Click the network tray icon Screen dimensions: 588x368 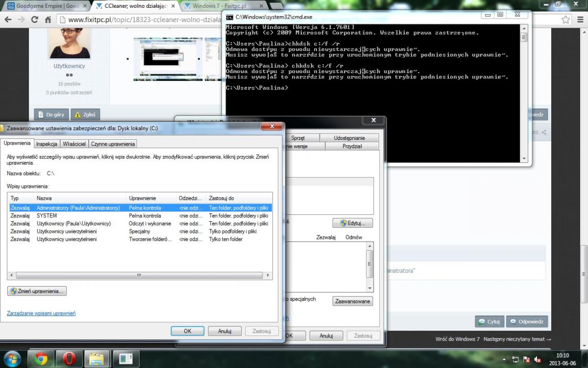(x=515, y=359)
